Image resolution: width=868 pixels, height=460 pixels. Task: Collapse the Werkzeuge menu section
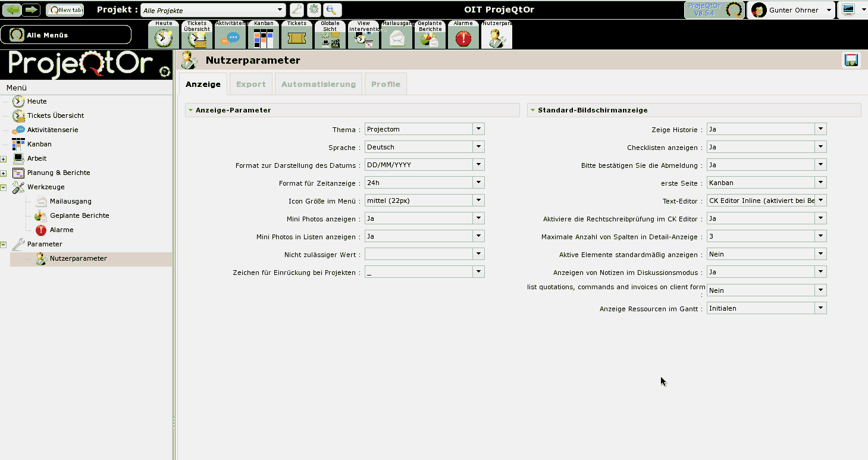point(4,187)
